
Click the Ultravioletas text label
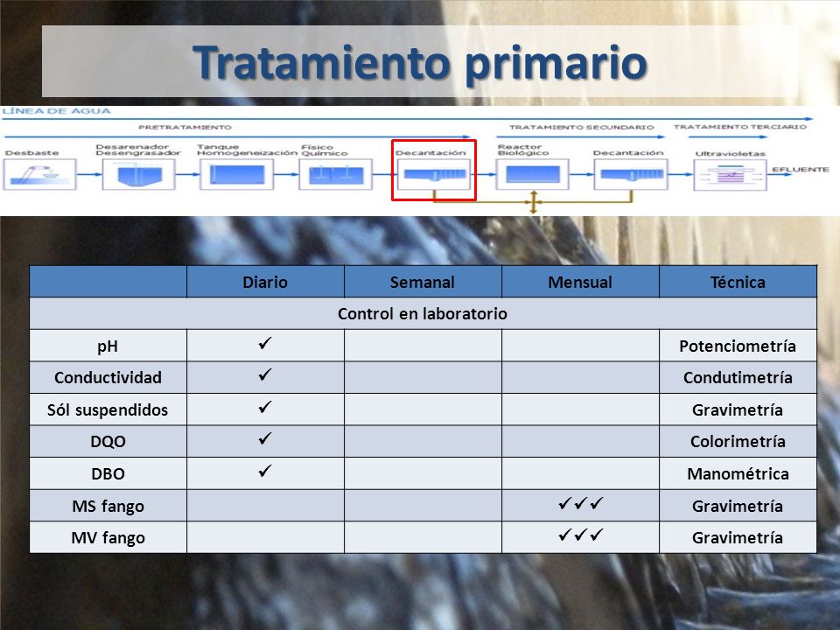click(730, 154)
